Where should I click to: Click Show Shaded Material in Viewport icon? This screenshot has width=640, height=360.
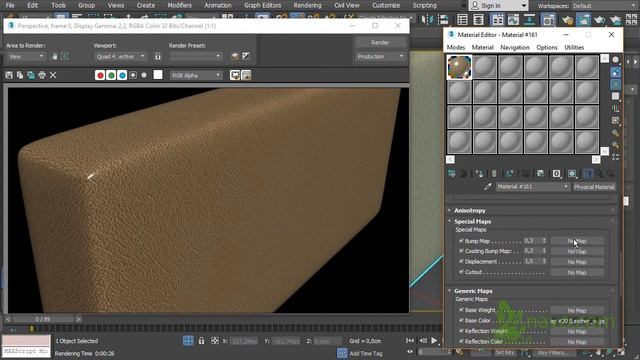[572, 173]
